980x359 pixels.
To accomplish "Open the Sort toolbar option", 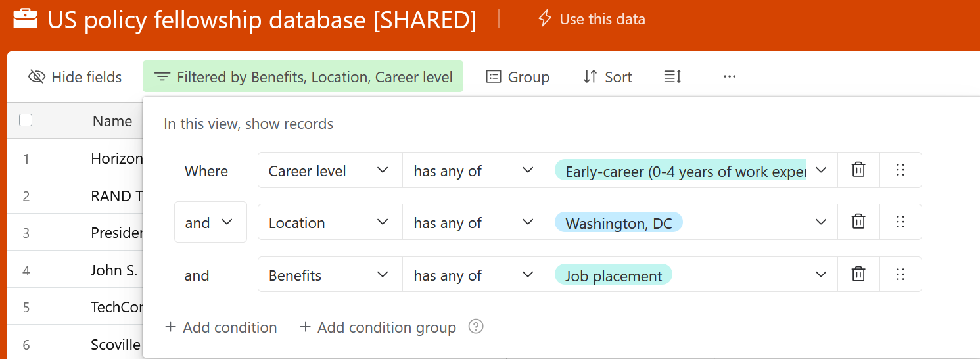I will 607,77.
